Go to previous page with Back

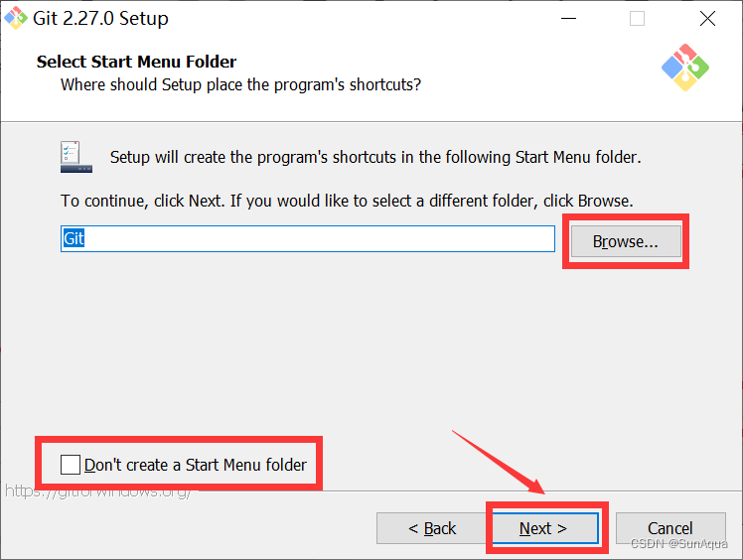pos(432,528)
